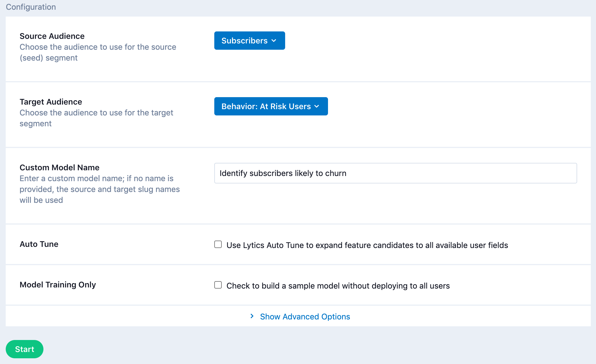
Task: Click the Auto Tune row heading
Action: (39, 244)
